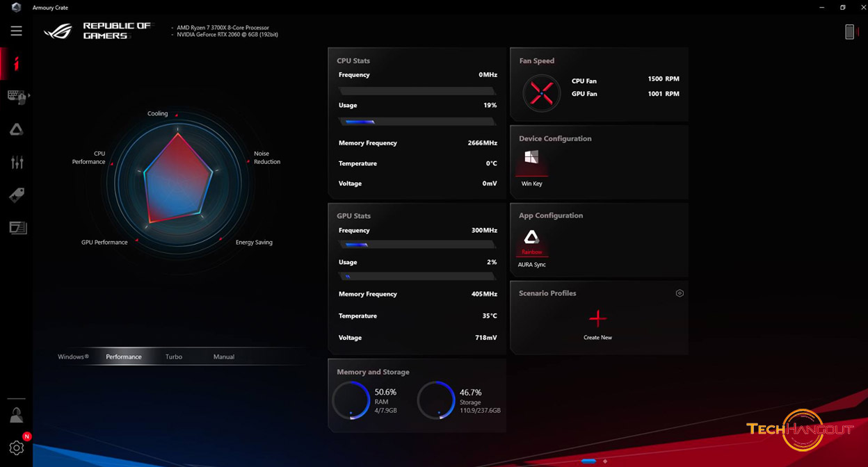Click the Device Configuration panel title

pos(555,139)
